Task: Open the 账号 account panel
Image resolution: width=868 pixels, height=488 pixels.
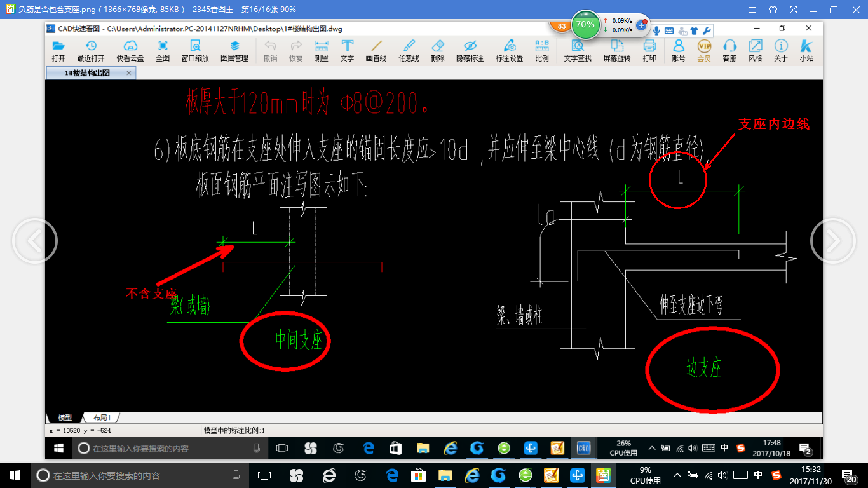Action: 678,51
